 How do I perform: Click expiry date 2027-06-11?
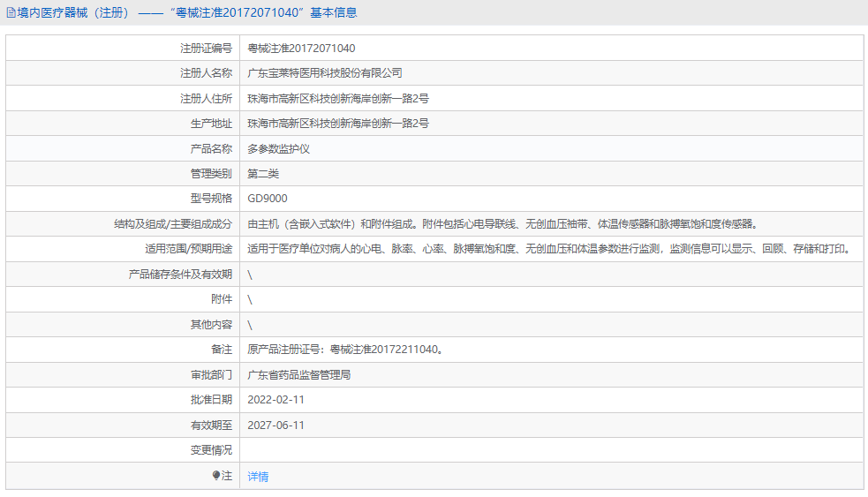pyautogui.click(x=275, y=425)
